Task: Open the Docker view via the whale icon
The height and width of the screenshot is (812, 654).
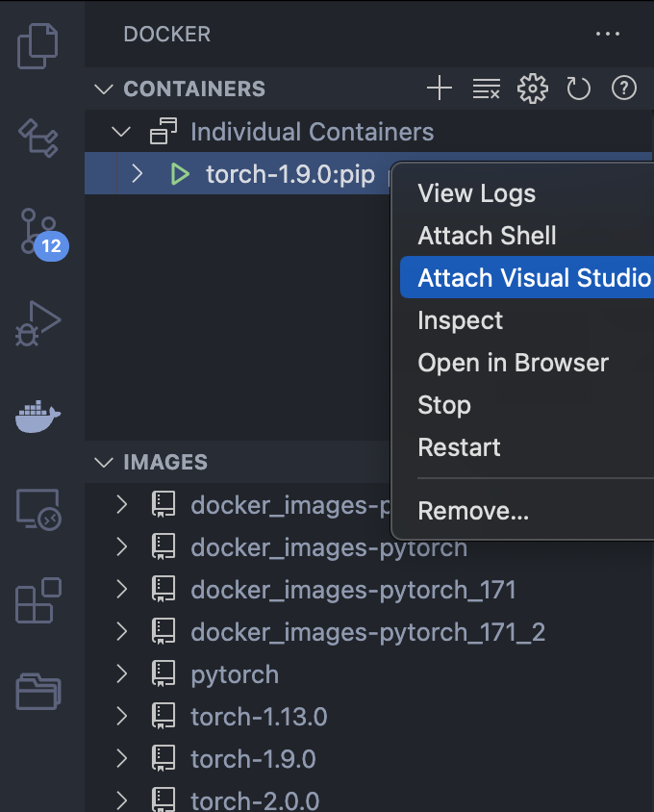Action: tap(38, 416)
